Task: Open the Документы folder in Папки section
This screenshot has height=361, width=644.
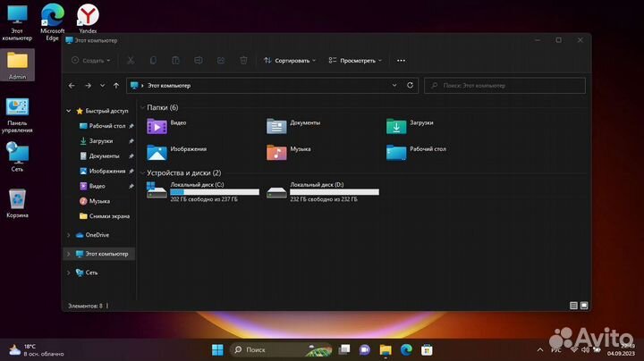Action: (293, 126)
